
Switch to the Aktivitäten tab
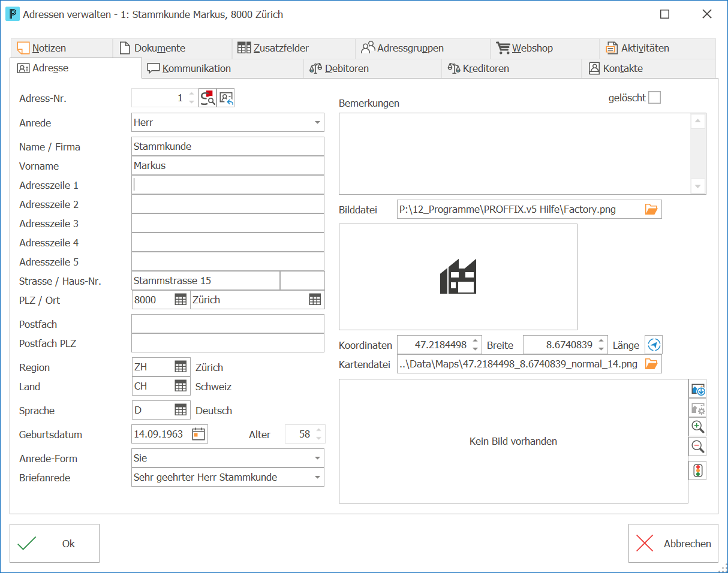658,49
